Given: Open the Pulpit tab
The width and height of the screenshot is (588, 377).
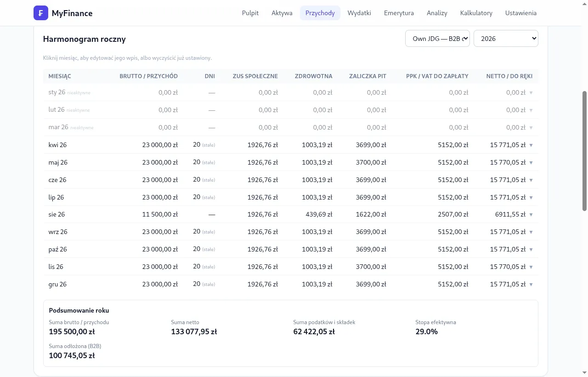Looking at the screenshot, I should pos(250,13).
